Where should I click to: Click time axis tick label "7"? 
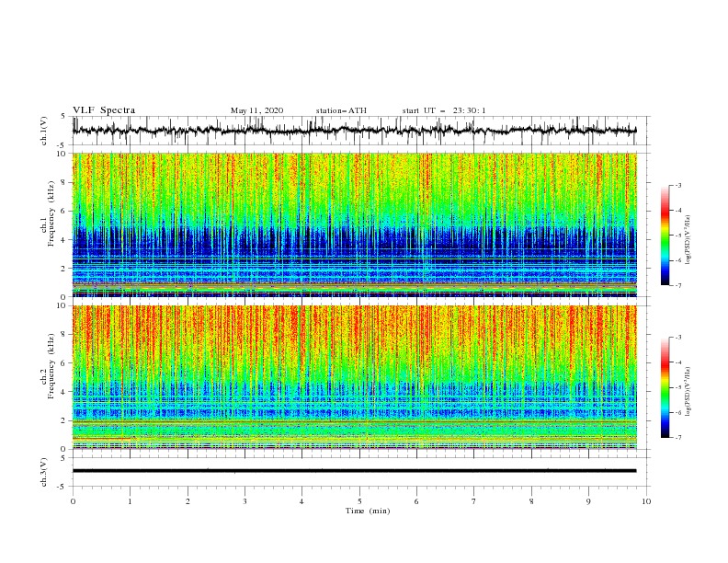click(474, 501)
